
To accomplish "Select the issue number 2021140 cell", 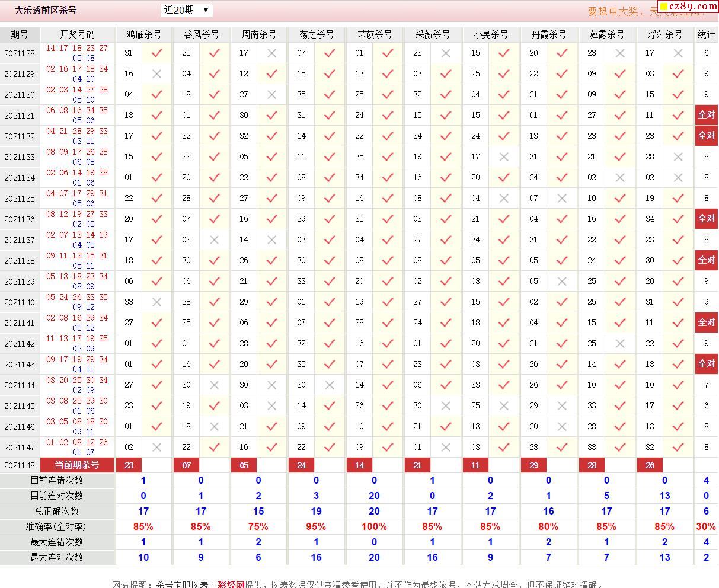I will (x=20, y=302).
